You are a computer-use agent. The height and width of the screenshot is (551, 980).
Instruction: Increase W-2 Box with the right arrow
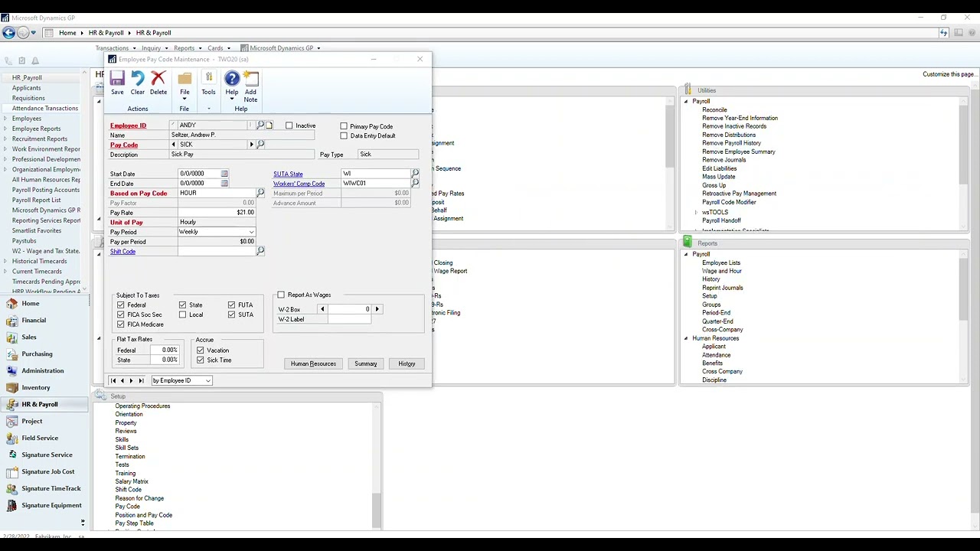[377, 309]
